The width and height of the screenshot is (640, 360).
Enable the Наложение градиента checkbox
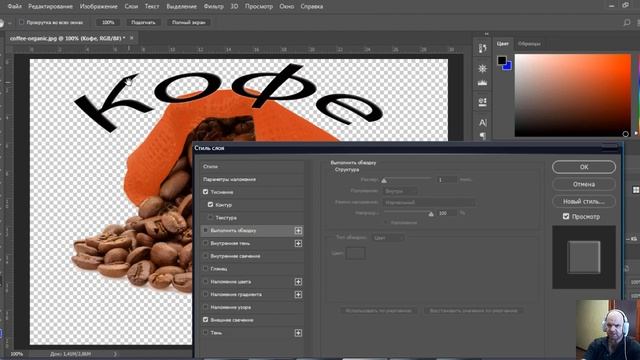click(206, 294)
